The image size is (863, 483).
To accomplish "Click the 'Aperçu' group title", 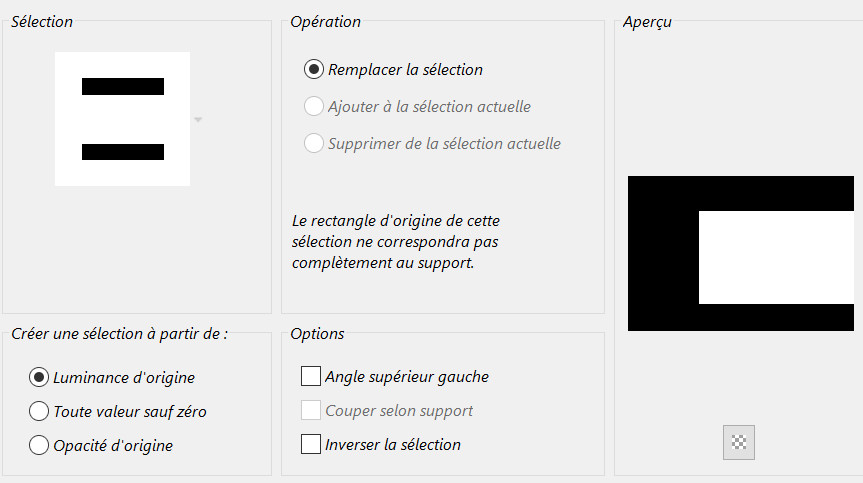I will 646,22.
